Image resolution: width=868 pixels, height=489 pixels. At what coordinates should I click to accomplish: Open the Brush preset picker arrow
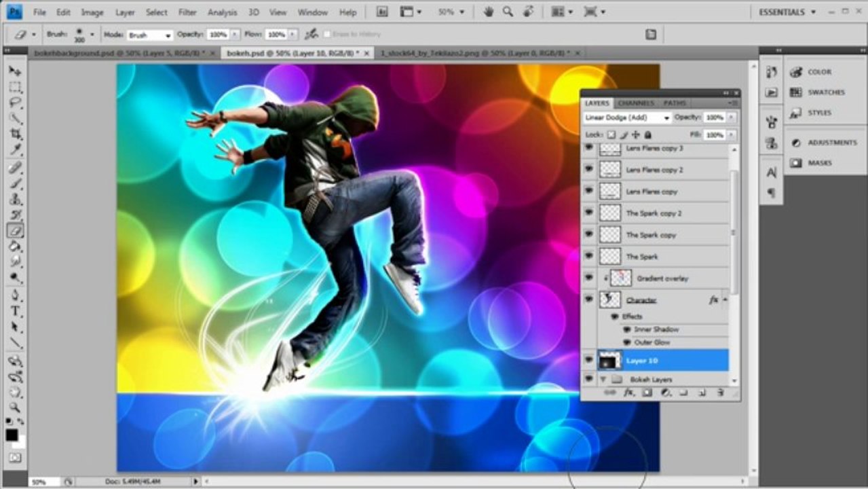(94, 34)
